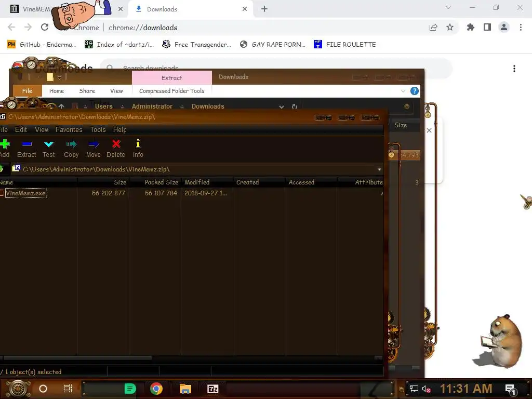Screen dimensions: 532x399
Task: Expand the 7-Zip address path dropdown
Action: 379,169
